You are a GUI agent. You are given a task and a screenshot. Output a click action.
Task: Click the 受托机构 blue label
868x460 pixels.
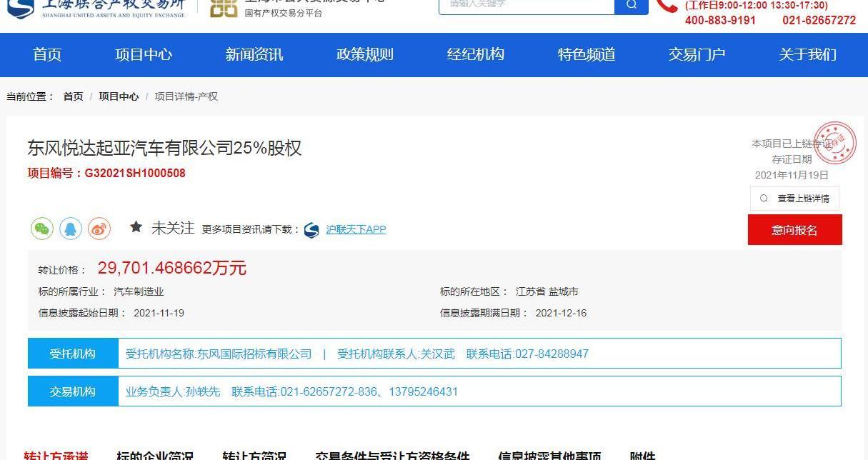click(73, 354)
